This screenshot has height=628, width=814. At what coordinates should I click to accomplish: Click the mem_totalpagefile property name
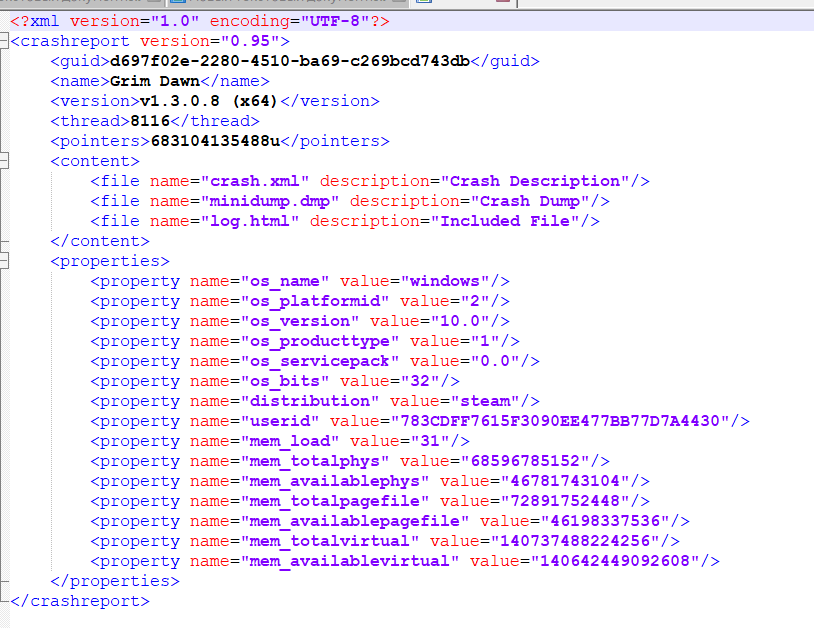click(335, 501)
